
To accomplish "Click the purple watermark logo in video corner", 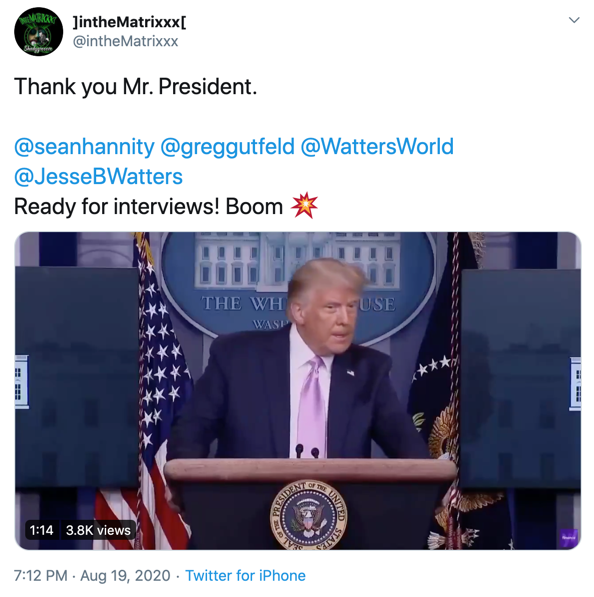I will coord(568,537).
